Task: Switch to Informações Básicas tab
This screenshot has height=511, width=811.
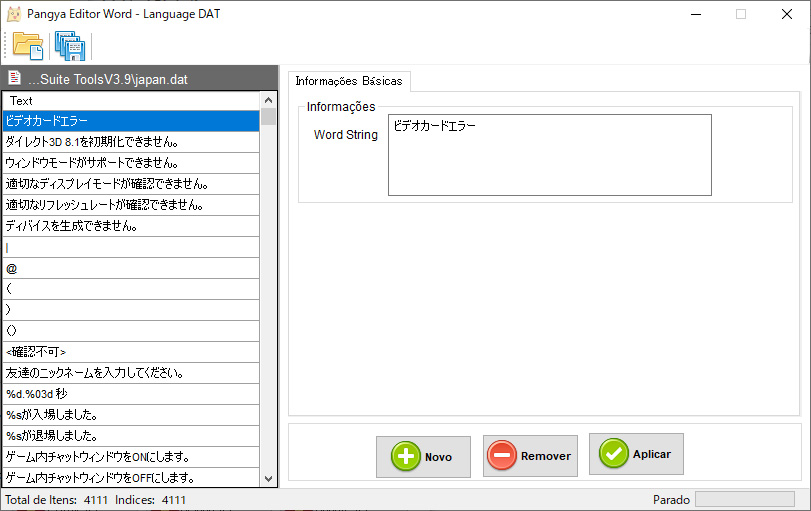Action: (349, 81)
